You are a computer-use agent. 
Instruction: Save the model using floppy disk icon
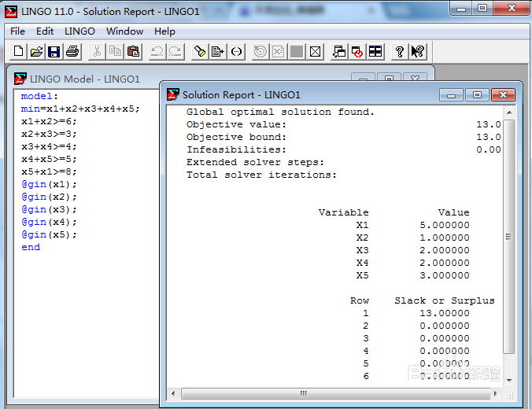click(x=54, y=52)
